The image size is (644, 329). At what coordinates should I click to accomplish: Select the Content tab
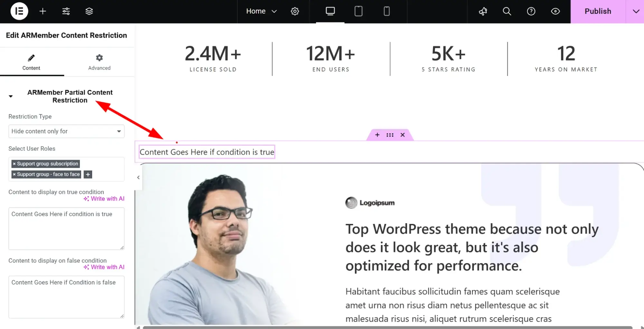coord(31,62)
